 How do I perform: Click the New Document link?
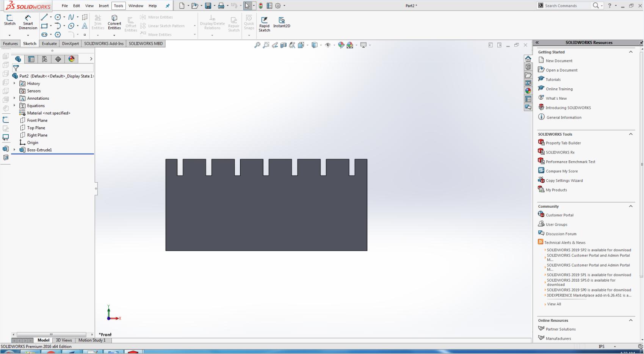pos(559,61)
